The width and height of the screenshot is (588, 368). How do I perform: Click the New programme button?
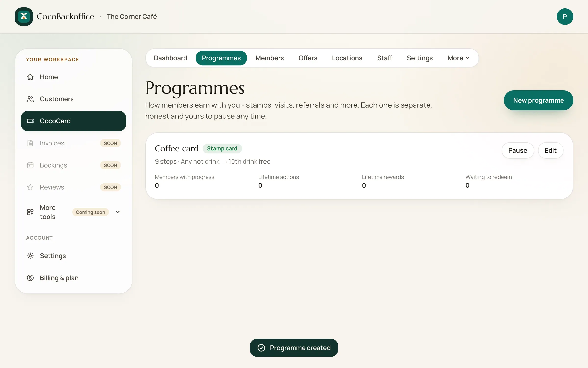click(x=539, y=100)
